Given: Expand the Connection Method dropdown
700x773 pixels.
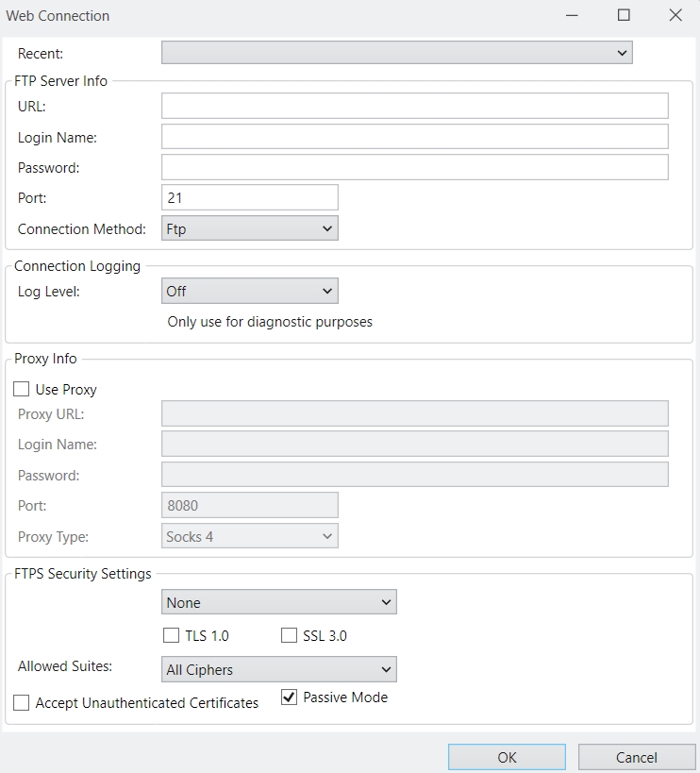Looking at the screenshot, I should pyautogui.click(x=249, y=228).
